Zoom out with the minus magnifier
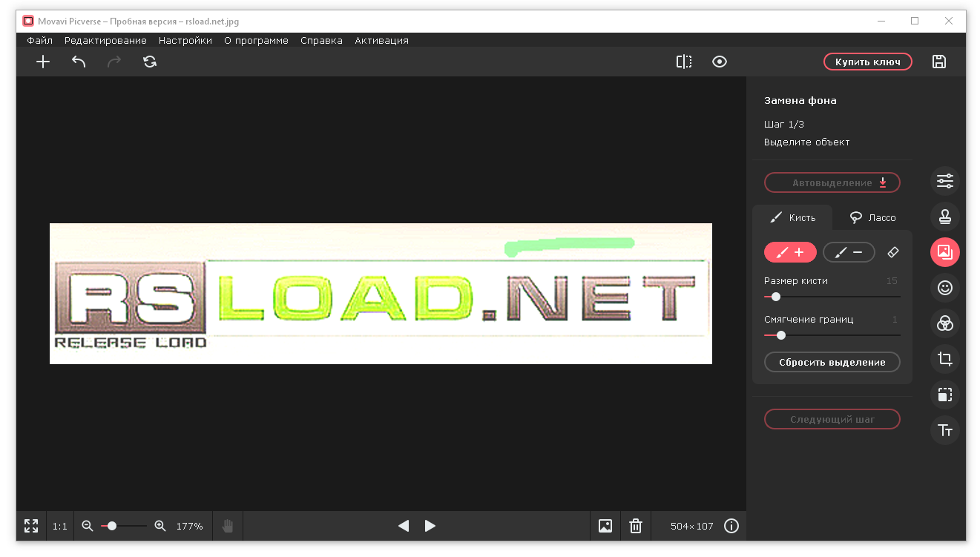 click(x=88, y=526)
